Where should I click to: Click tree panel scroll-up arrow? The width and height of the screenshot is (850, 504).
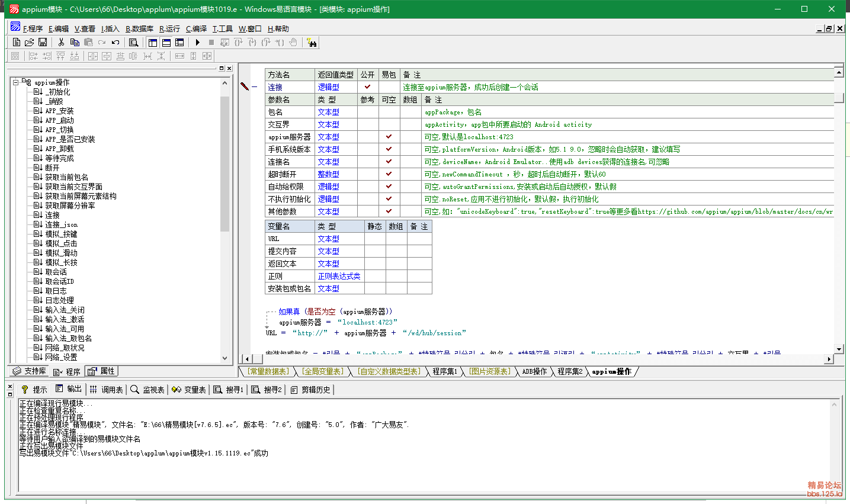click(224, 83)
